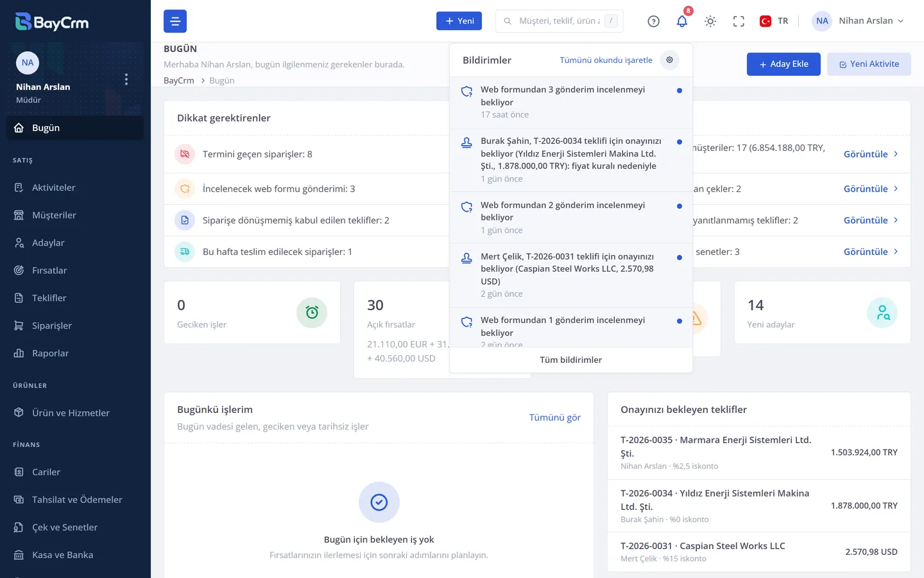
Task: Click Görüntüle link for senetler row
Action: click(871, 252)
